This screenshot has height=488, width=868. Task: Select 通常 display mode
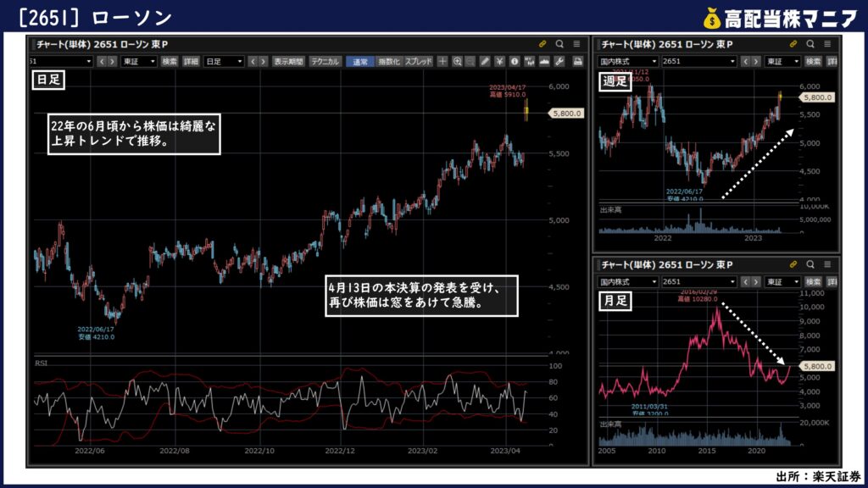359,61
